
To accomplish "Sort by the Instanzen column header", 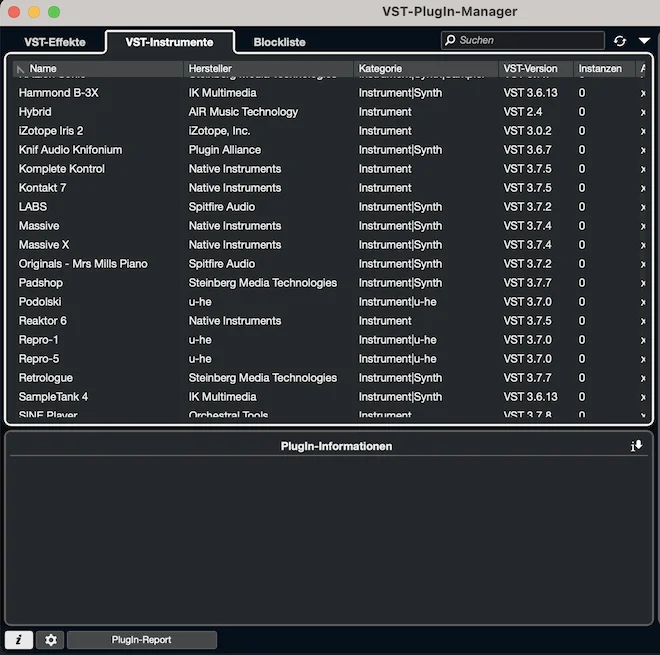I will coord(604,69).
